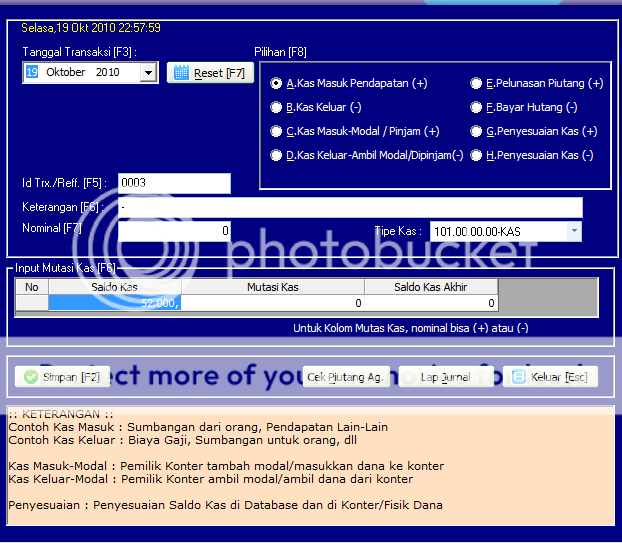
Task: Click the Mutasi Kas cell with value 0
Action: point(273,303)
